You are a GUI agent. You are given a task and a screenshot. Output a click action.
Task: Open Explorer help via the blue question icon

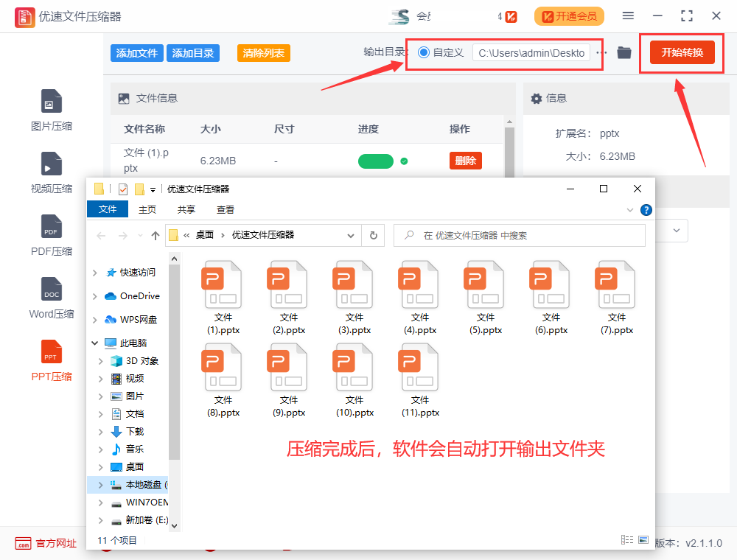tap(646, 210)
